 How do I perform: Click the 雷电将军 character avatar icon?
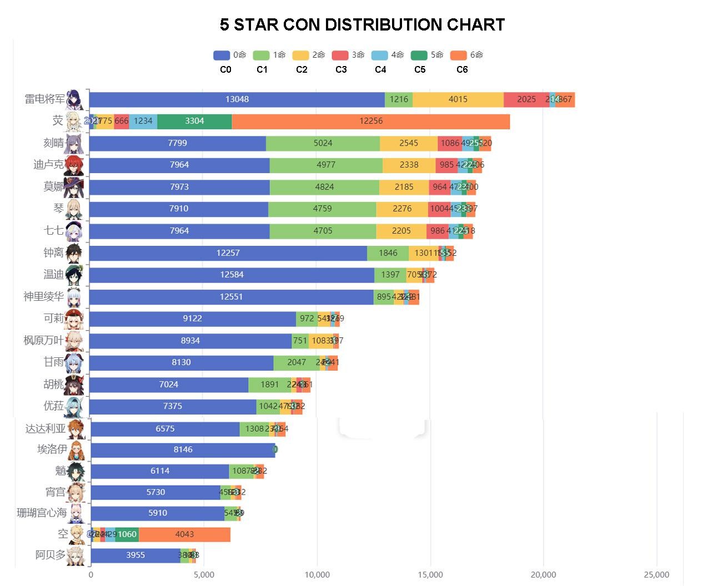pos(76,99)
